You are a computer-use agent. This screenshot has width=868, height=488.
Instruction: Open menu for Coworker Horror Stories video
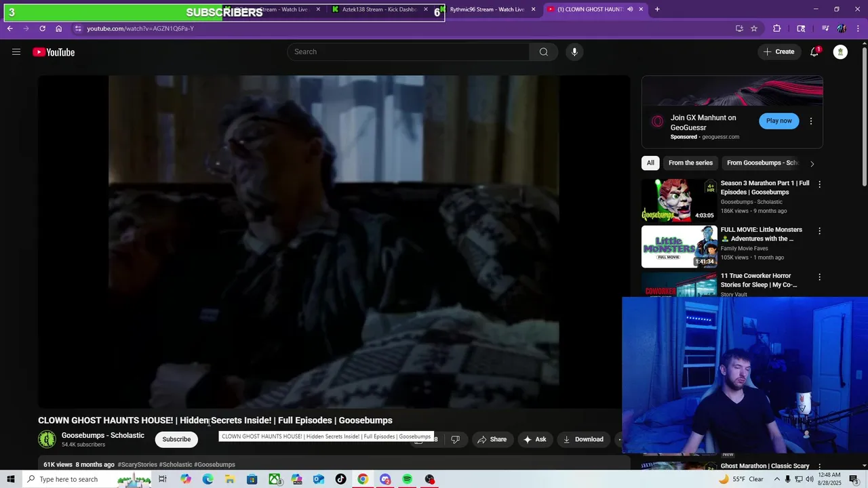click(819, 277)
